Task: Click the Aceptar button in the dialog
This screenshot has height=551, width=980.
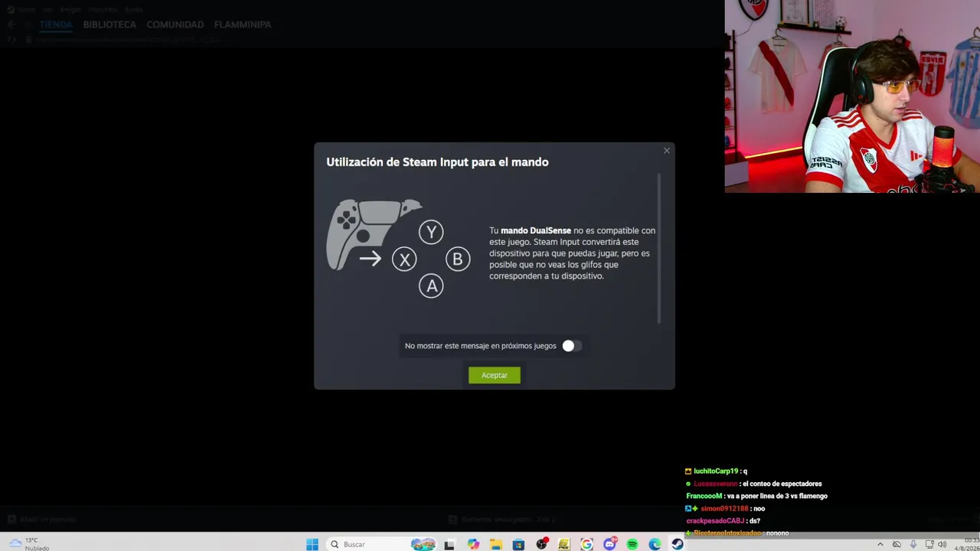Action: pyautogui.click(x=494, y=375)
